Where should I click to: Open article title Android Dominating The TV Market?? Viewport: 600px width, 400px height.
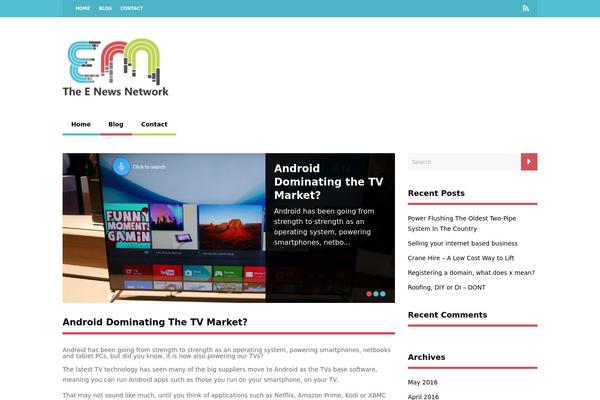click(155, 322)
